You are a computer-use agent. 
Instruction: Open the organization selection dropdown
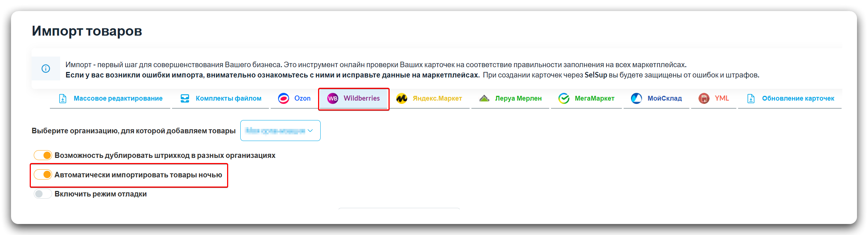point(275,131)
